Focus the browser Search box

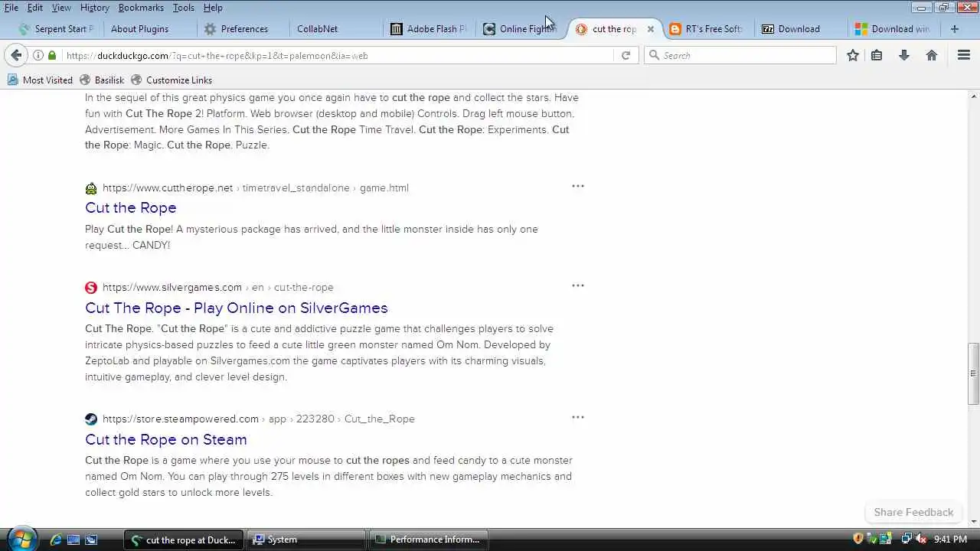pyautogui.click(x=740, y=55)
